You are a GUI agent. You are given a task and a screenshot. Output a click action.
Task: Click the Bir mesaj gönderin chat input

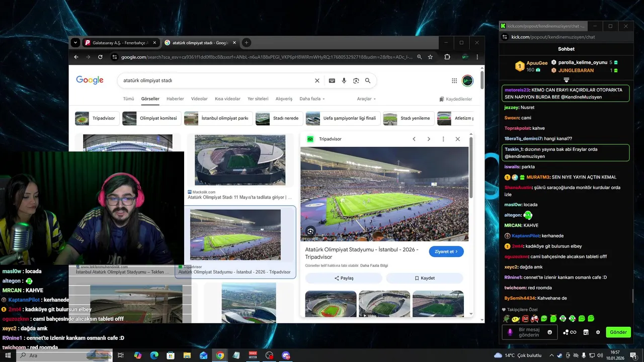pos(529,332)
